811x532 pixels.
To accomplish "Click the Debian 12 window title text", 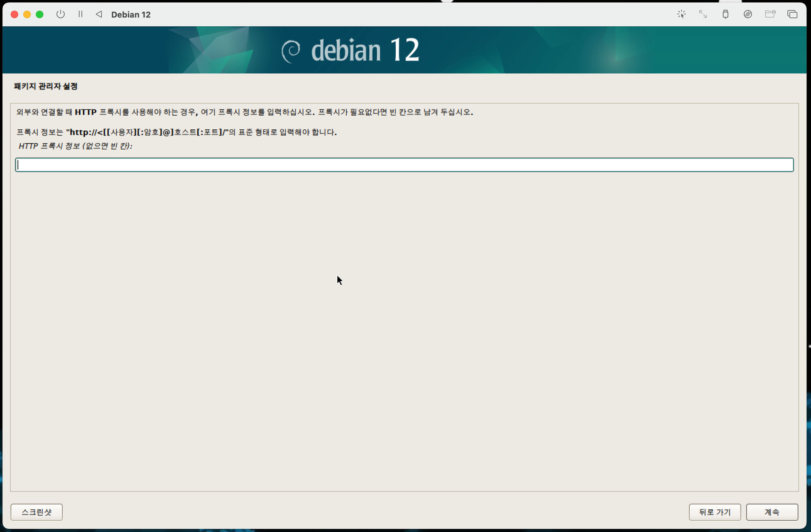I will (131, 15).
